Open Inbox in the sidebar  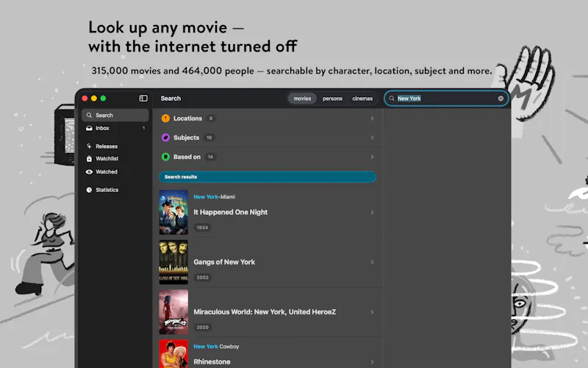(115, 128)
